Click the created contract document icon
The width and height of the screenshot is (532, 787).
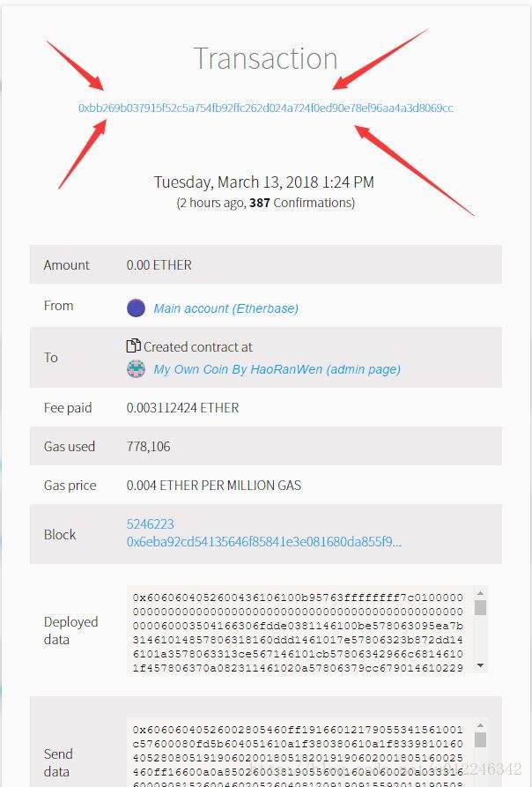pos(134,346)
